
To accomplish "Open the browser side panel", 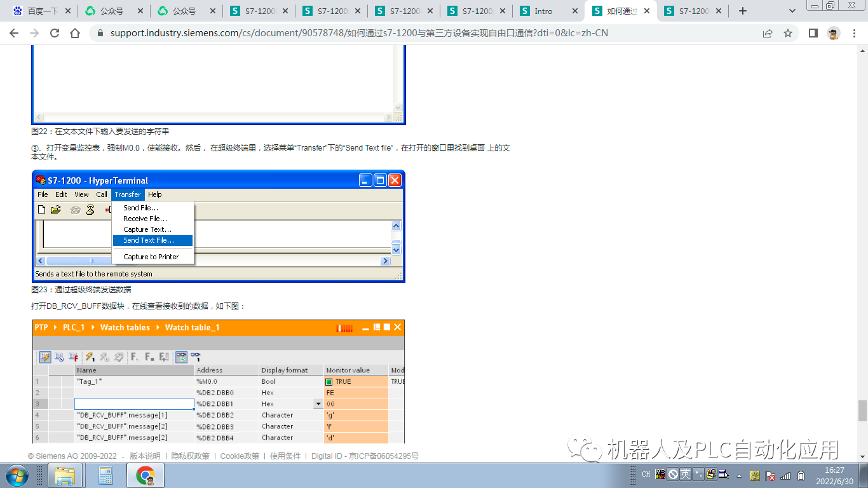I will 813,33.
